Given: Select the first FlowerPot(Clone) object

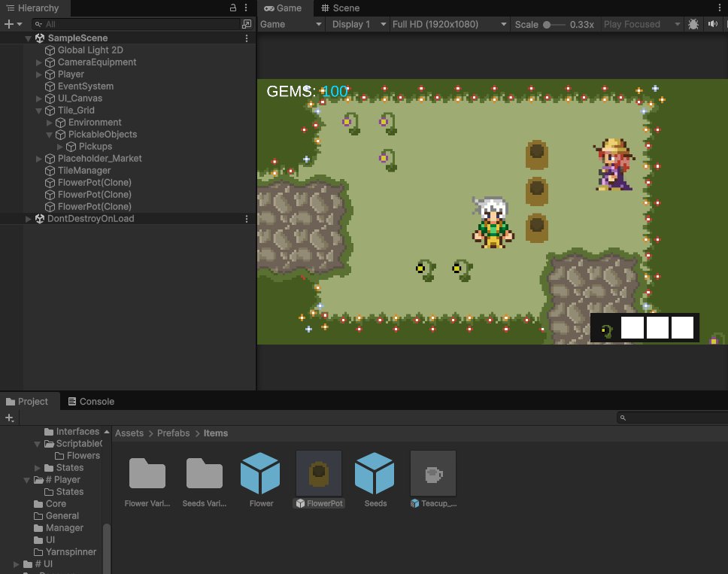Looking at the screenshot, I should pyautogui.click(x=94, y=183).
